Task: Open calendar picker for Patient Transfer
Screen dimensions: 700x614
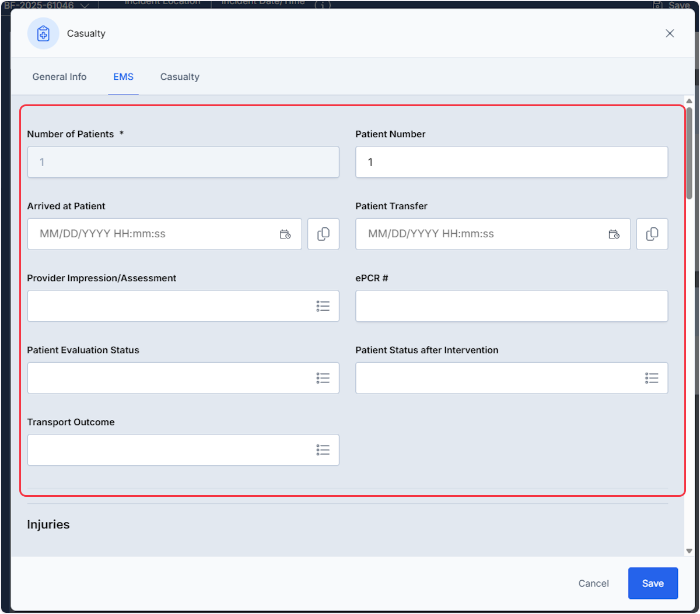Action: coord(614,234)
